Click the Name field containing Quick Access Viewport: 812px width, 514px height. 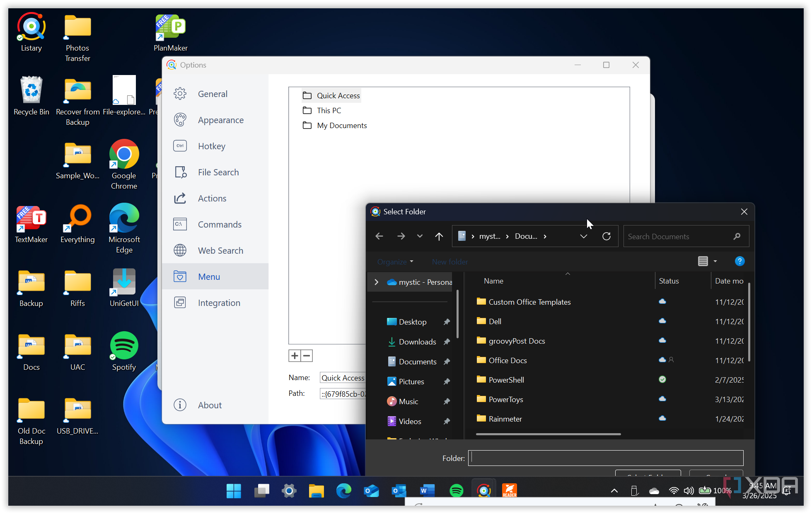343,378
